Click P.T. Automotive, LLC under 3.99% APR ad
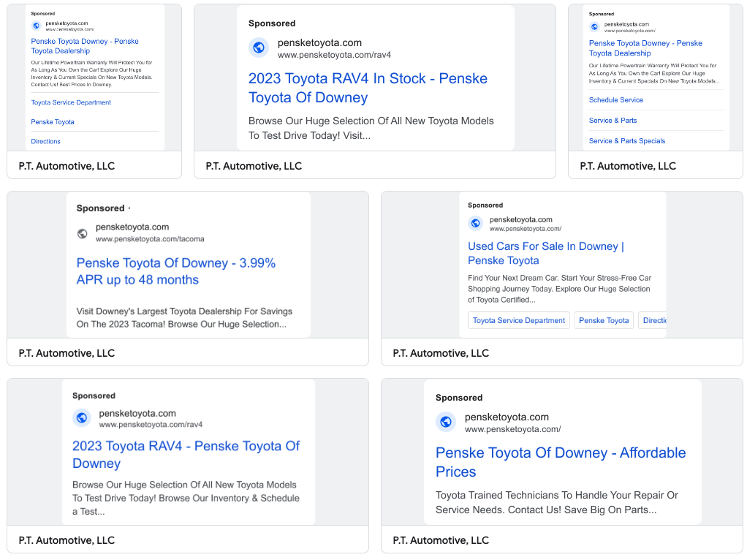The image size is (747, 560). pyautogui.click(x=67, y=353)
